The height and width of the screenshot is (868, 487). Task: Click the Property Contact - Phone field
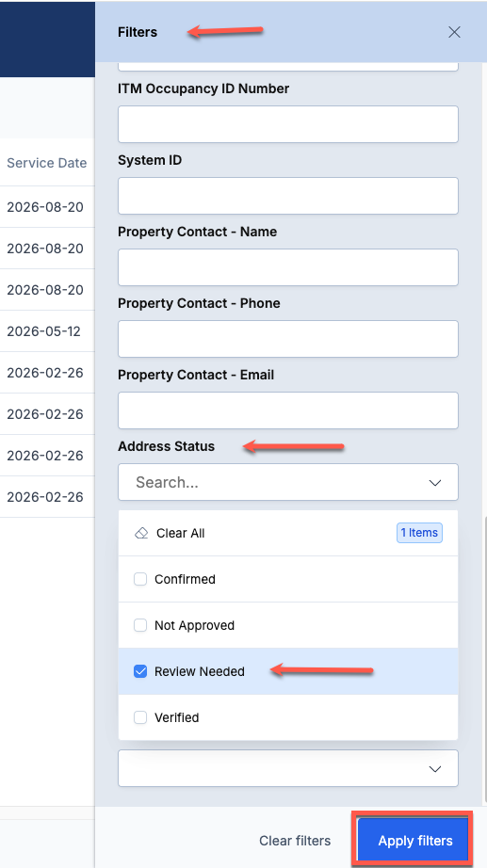pyautogui.click(x=288, y=339)
